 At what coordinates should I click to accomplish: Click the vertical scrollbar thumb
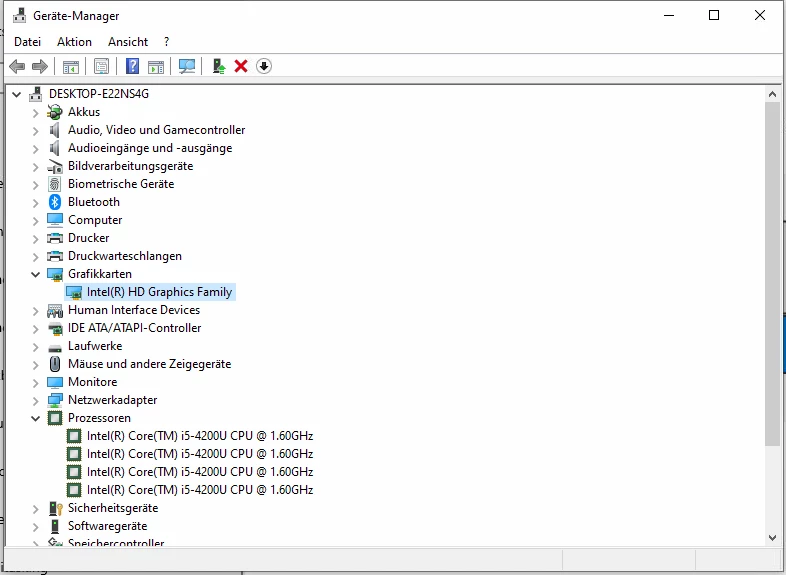coord(772,273)
